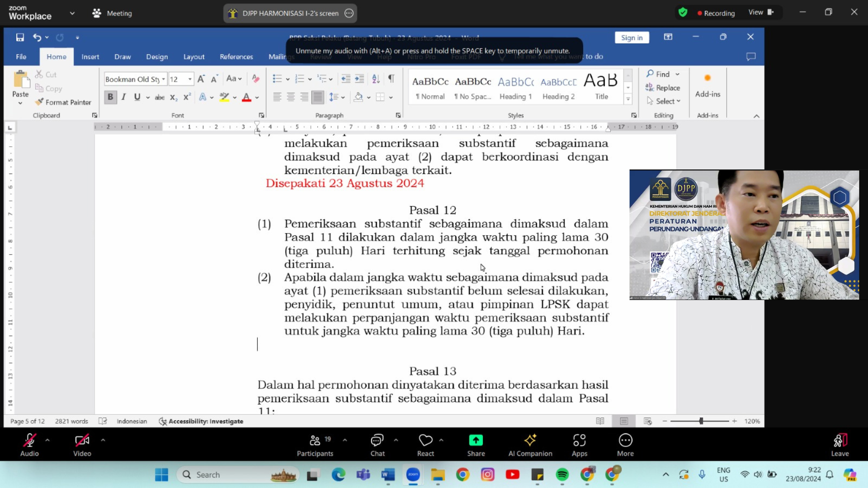Click the green Share screen icon
This screenshot has width=868, height=488.
pos(476,440)
